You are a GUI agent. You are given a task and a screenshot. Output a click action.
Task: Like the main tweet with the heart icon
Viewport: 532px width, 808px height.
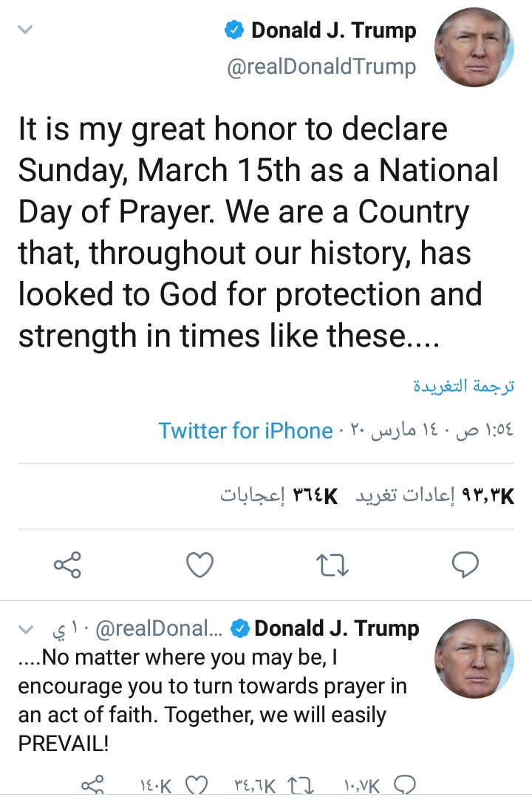pos(199,566)
